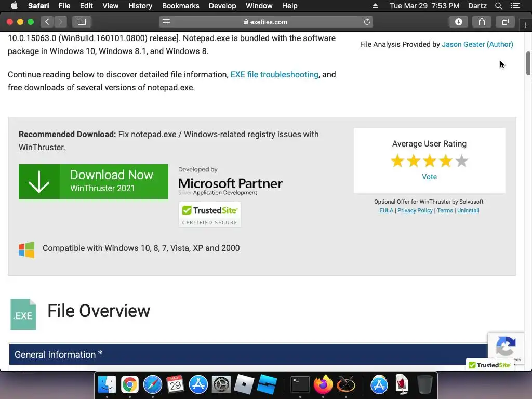Click General Information table header
Image resolution: width=532 pixels, height=399 pixels.
click(248, 354)
